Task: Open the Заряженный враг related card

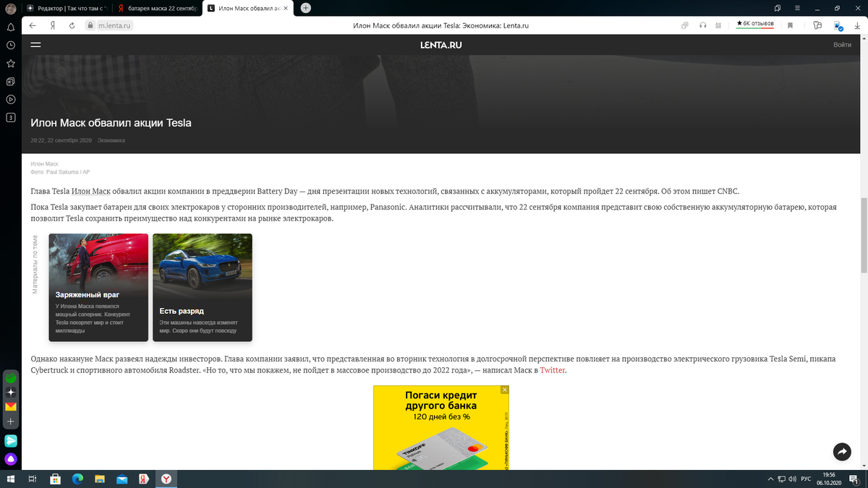Action: click(x=98, y=287)
